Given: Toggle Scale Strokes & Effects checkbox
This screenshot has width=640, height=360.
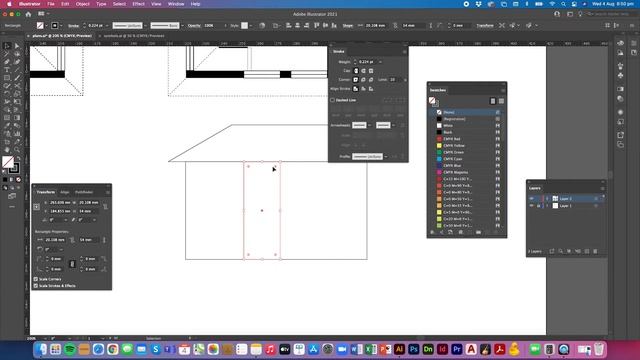Looking at the screenshot, I should [x=36, y=286].
